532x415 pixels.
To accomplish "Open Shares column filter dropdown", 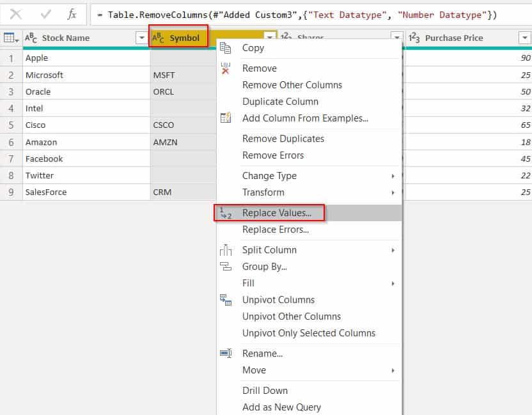I will (x=396, y=36).
